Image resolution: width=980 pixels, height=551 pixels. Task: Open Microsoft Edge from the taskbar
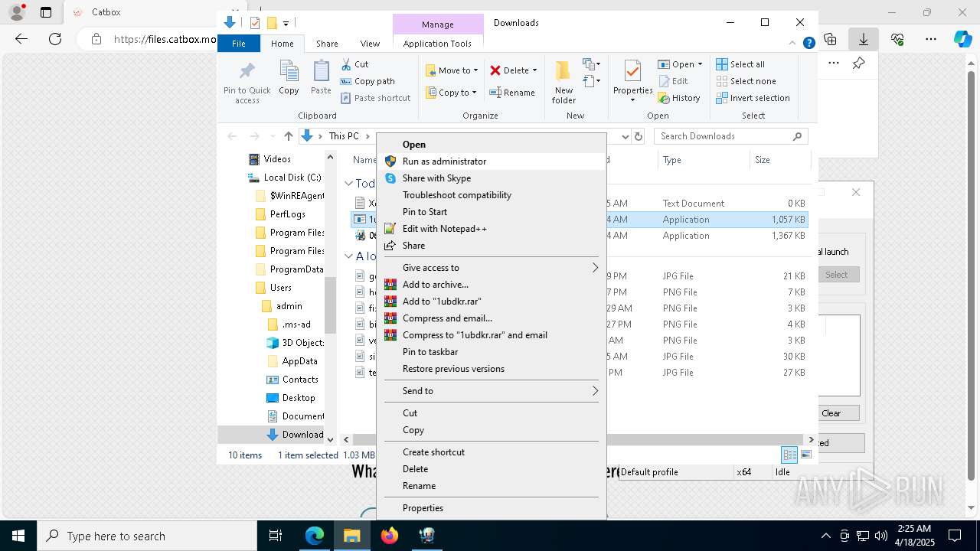tap(315, 536)
